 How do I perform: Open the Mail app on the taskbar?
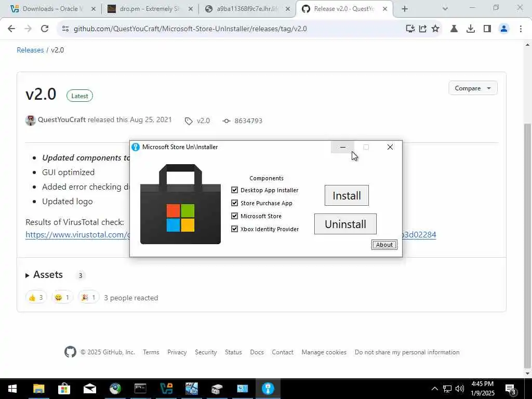point(89,389)
